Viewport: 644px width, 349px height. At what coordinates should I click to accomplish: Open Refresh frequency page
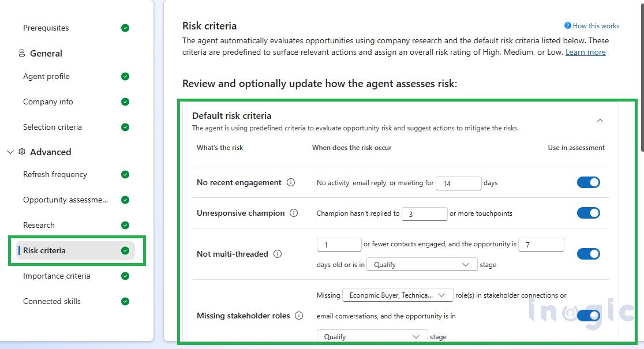pyautogui.click(x=55, y=174)
